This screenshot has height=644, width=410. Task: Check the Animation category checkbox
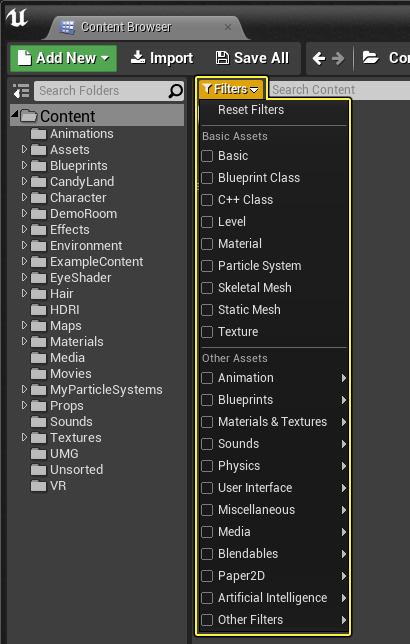coord(207,378)
